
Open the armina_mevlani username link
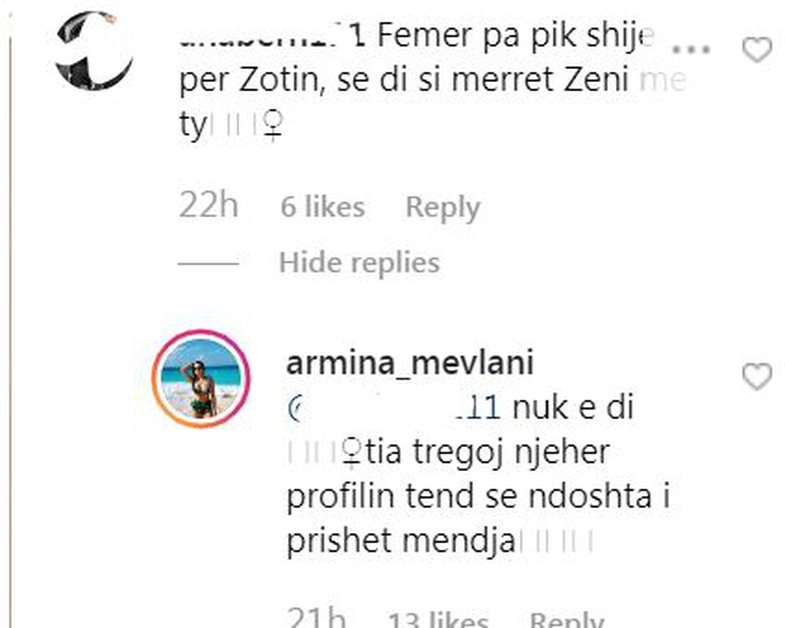coord(410,362)
